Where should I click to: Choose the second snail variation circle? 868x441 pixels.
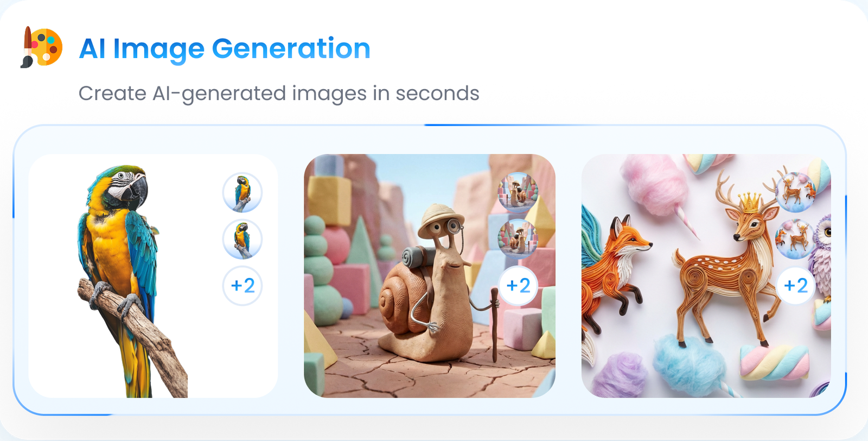click(518, 239)
